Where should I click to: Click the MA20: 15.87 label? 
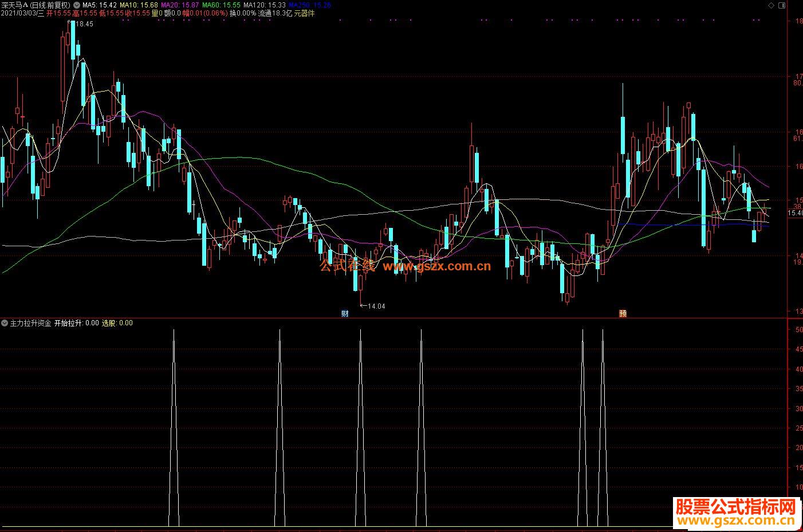pos(180,5)
